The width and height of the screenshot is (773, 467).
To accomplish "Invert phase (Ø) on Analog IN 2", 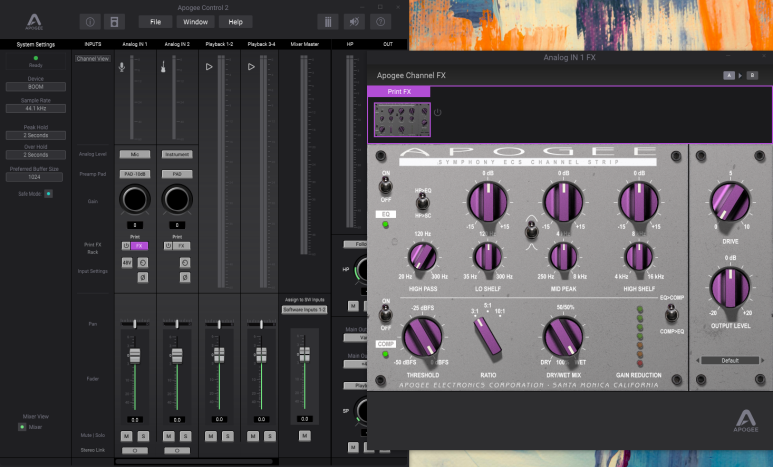I will [x=185, y=278].
